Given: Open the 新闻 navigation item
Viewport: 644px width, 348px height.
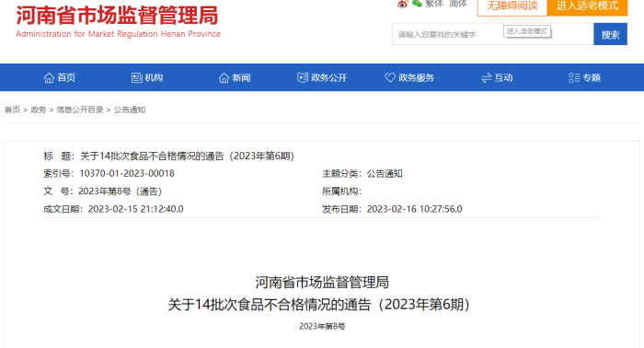Looking at the screenshot, I should click(x=235, y=77).
